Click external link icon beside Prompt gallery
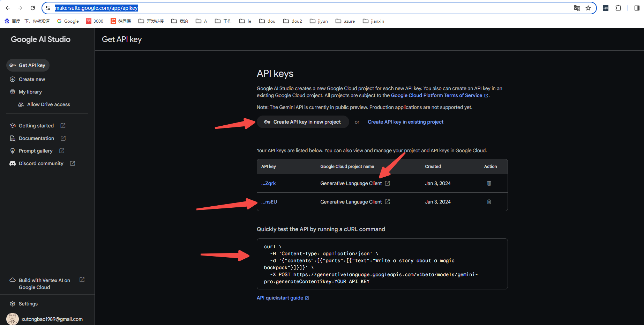This screenshot has height=325, width=644. click(62, 151)
